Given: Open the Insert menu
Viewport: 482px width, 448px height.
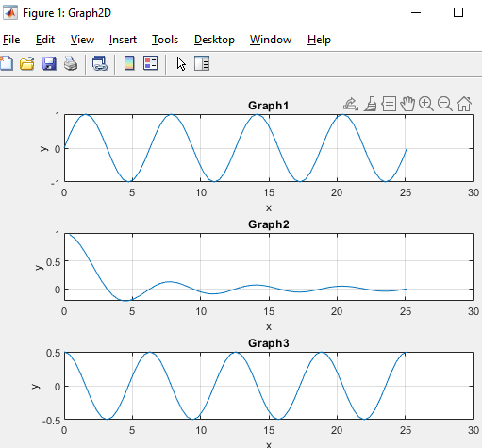Looking at the screenshot, I should coord(123,40).
